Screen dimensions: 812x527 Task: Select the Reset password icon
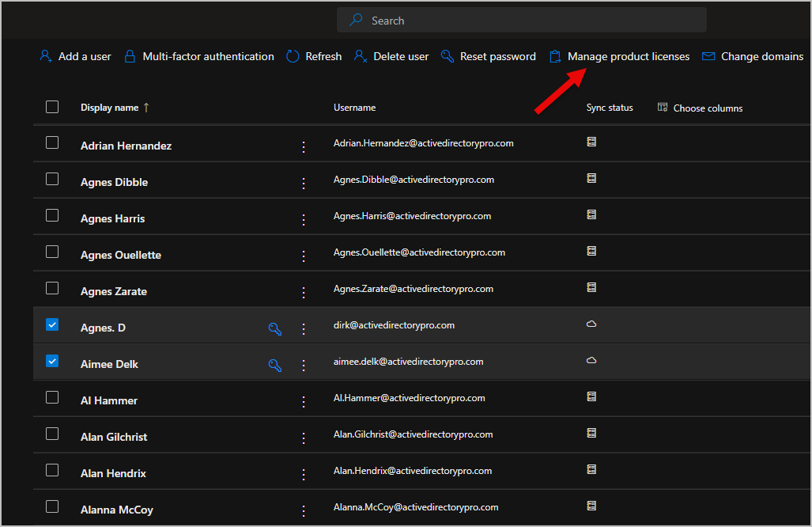point(448,56)
